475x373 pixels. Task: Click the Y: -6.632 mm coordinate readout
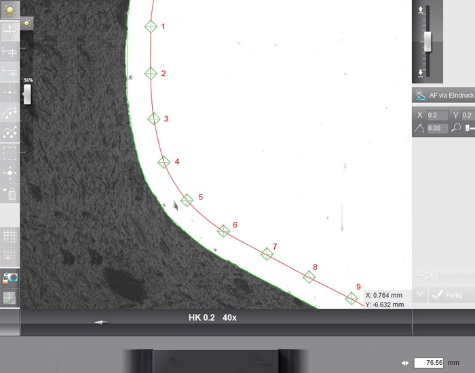point(385,305)
